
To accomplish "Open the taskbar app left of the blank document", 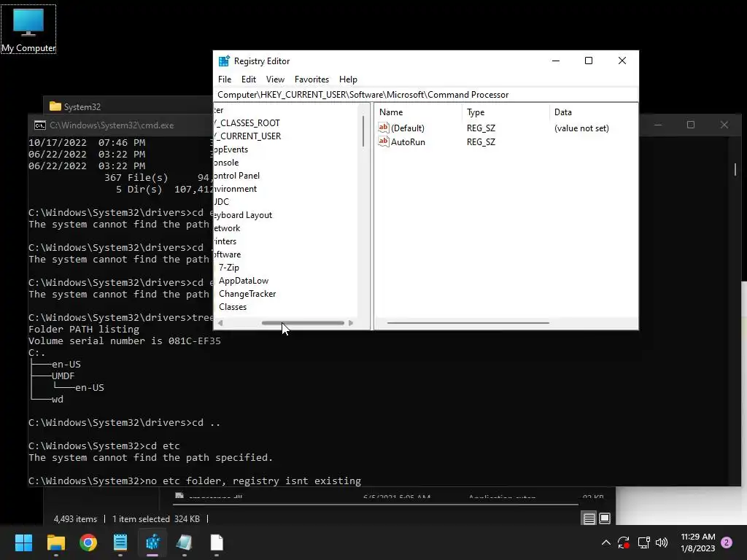I will (x=185, y=542).
